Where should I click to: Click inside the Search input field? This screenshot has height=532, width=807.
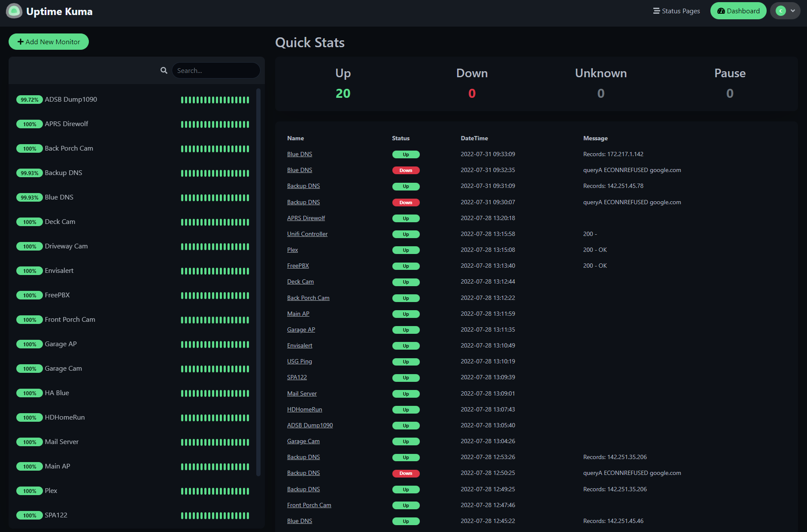216,70
